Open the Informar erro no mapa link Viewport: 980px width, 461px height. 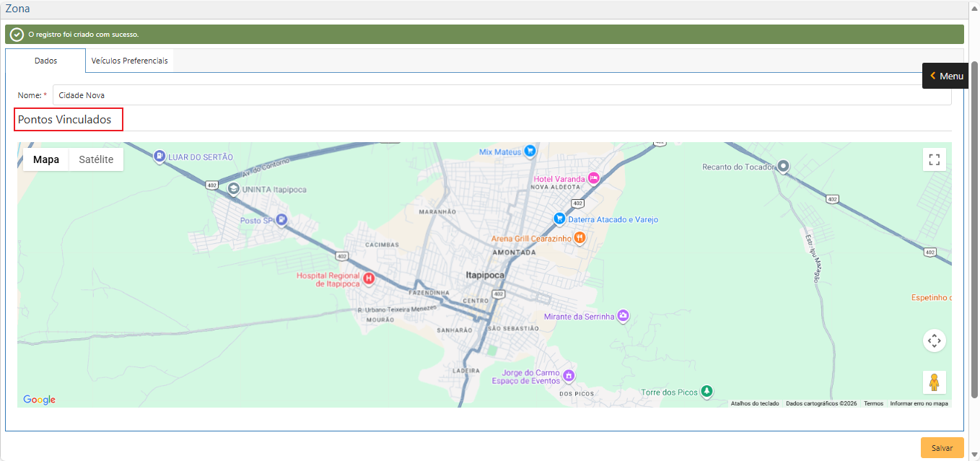[918, 403]
